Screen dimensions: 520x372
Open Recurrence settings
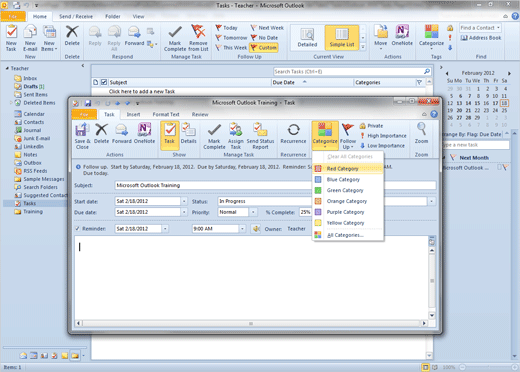[x=293, y=134]
